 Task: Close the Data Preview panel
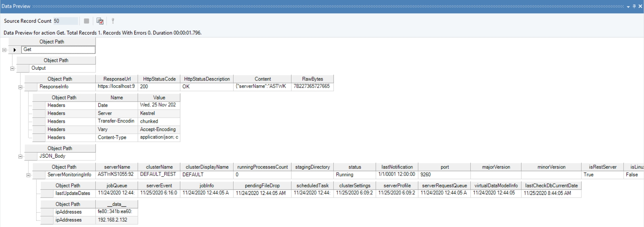click(x=640, y=6)
